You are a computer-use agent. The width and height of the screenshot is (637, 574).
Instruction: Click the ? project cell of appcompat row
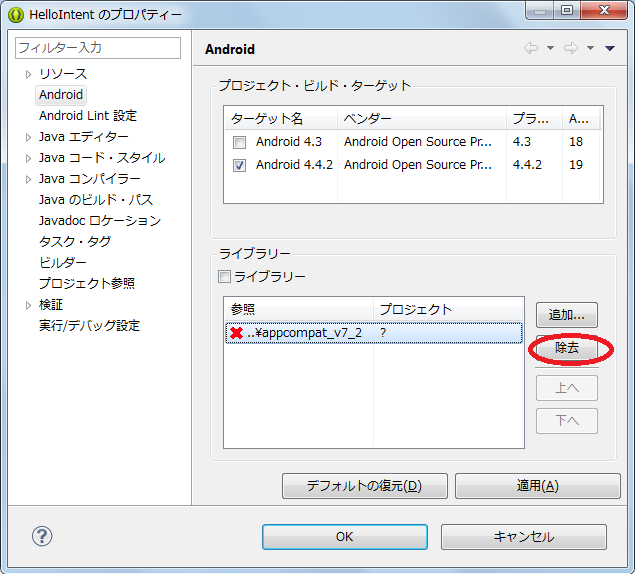tap(383, 333)
